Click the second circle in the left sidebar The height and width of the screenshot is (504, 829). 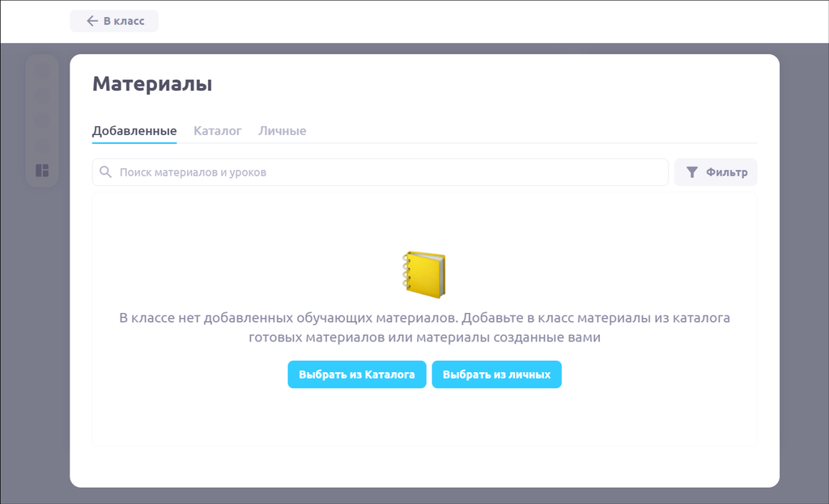click(42, 96)
